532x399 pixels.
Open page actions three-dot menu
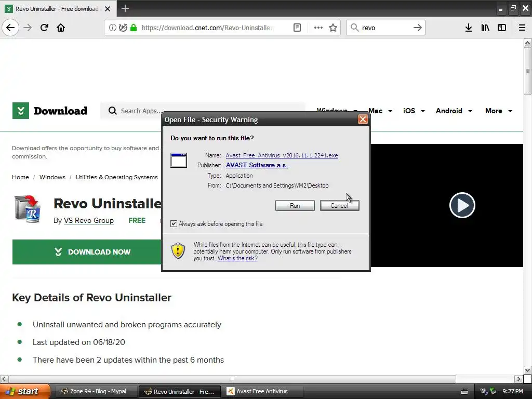coord(318,28)
